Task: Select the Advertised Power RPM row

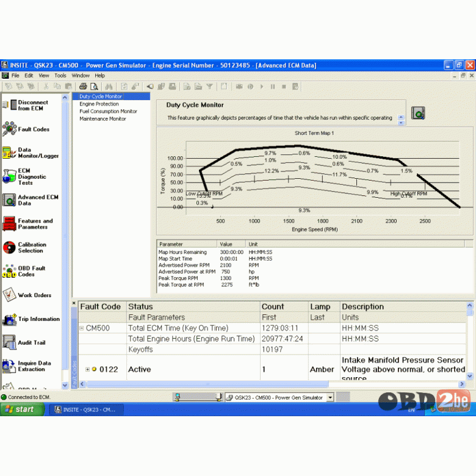Action: point(209,265)
